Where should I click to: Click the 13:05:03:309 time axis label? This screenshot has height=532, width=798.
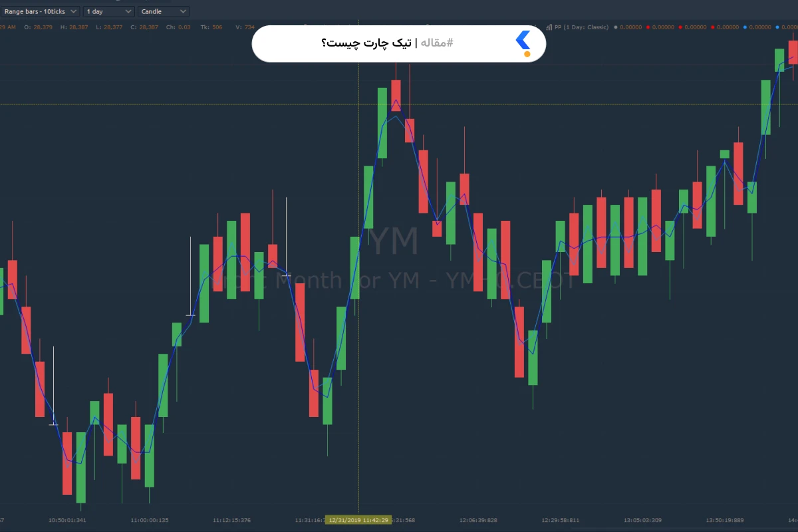click(642, 520)
